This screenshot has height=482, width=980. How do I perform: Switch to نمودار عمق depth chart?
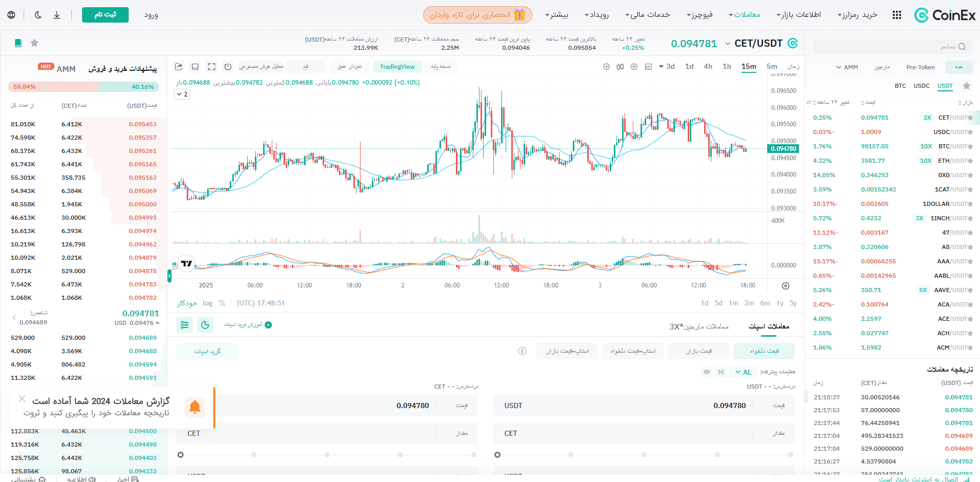349,67
